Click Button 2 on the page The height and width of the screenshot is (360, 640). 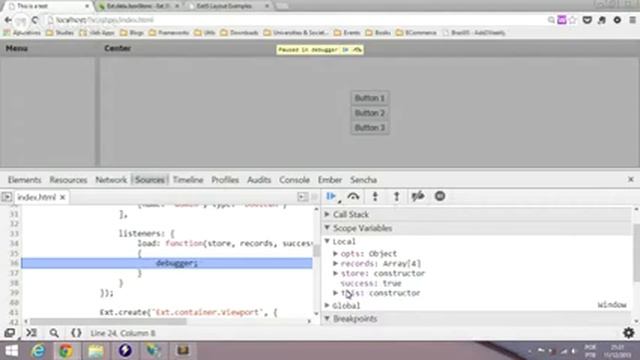[x=370, y=113]
